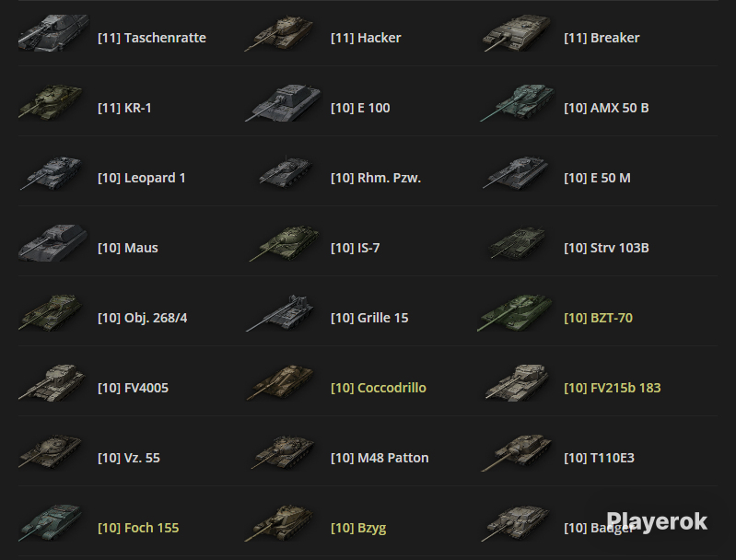Select the E 100 tank icon
The width and height of the screenshot is (736, 560).
point(283,103)
